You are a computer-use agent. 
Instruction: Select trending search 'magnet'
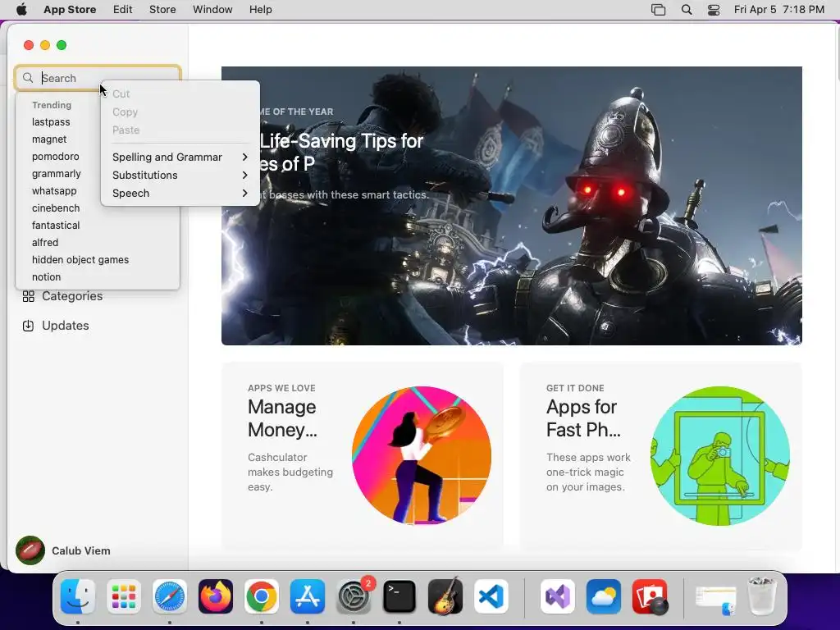49,139
